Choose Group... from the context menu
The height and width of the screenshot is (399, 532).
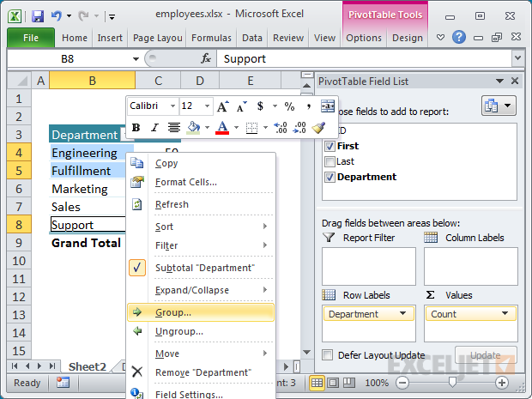point(172,312)
